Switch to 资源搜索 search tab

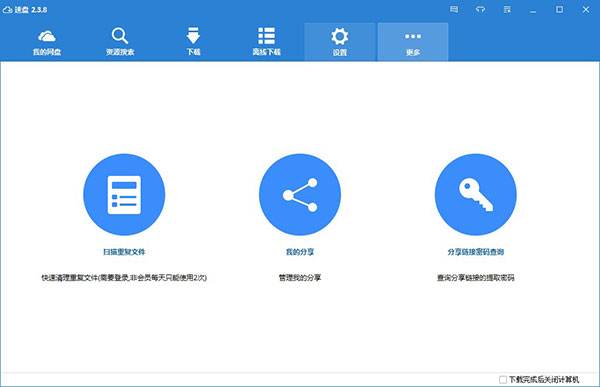click(x=120, y=42)
